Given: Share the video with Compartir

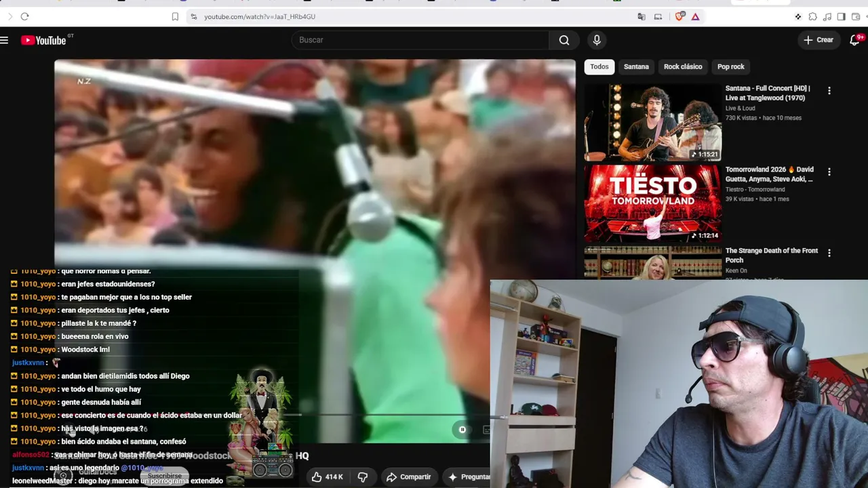Looking at the screenshot, I should (x=408, y=477).
